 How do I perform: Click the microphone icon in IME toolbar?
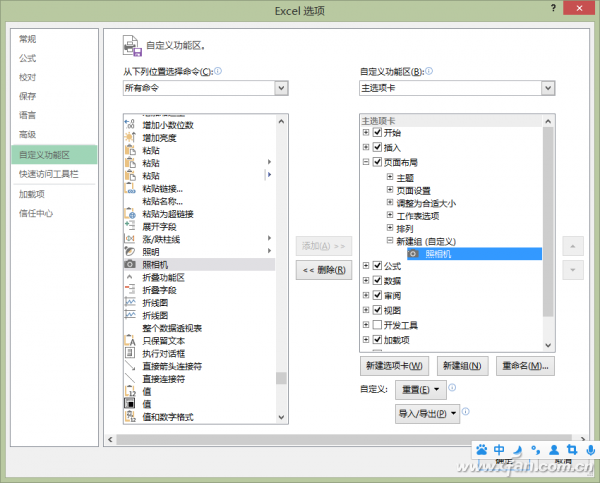(x=590, y=450)
